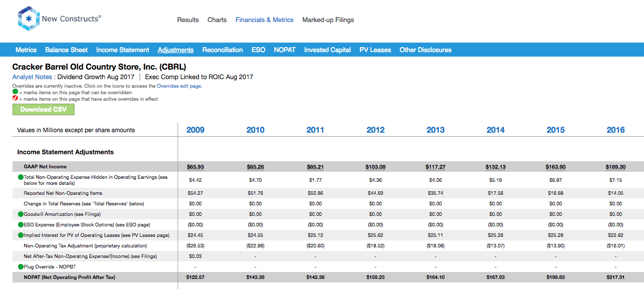Click the 2011 year column header
Screen dimensions: 644x289
click(x=316, y=130)
